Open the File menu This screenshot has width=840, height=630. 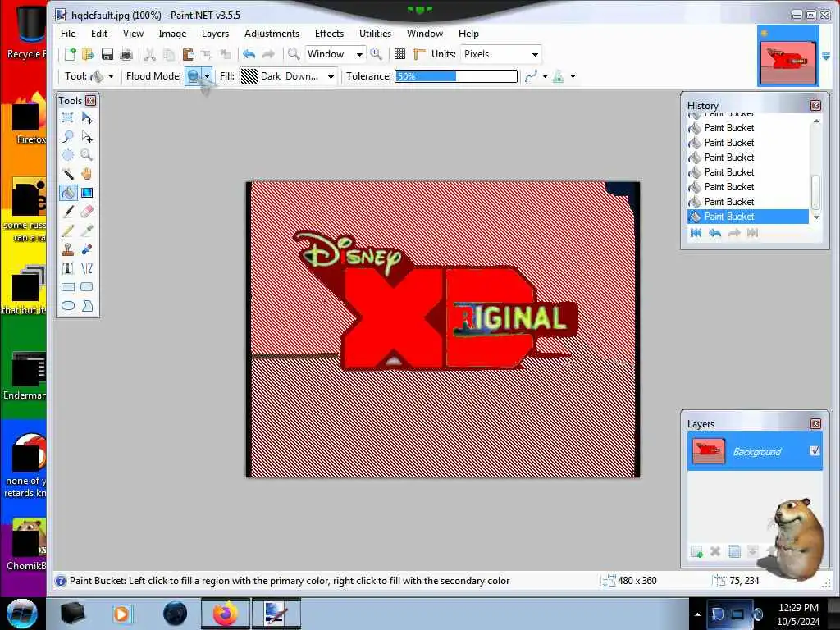tap(68, 33)
